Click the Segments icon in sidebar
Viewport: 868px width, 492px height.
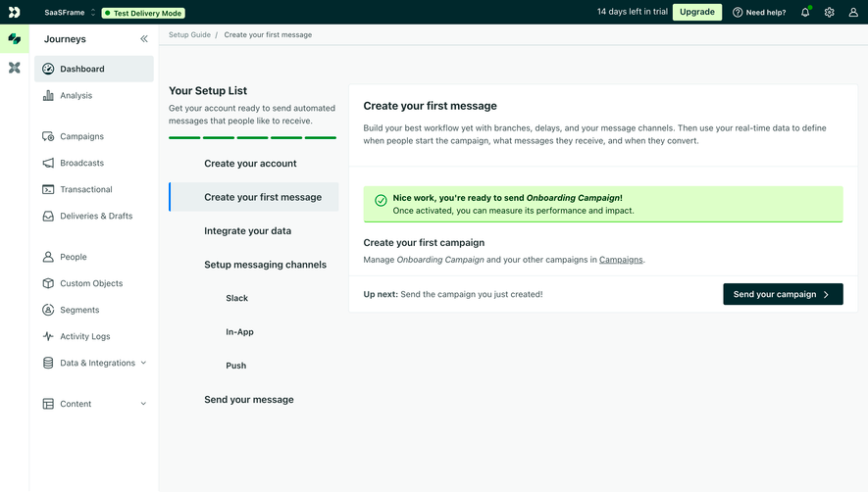click(x=48, y=310)
